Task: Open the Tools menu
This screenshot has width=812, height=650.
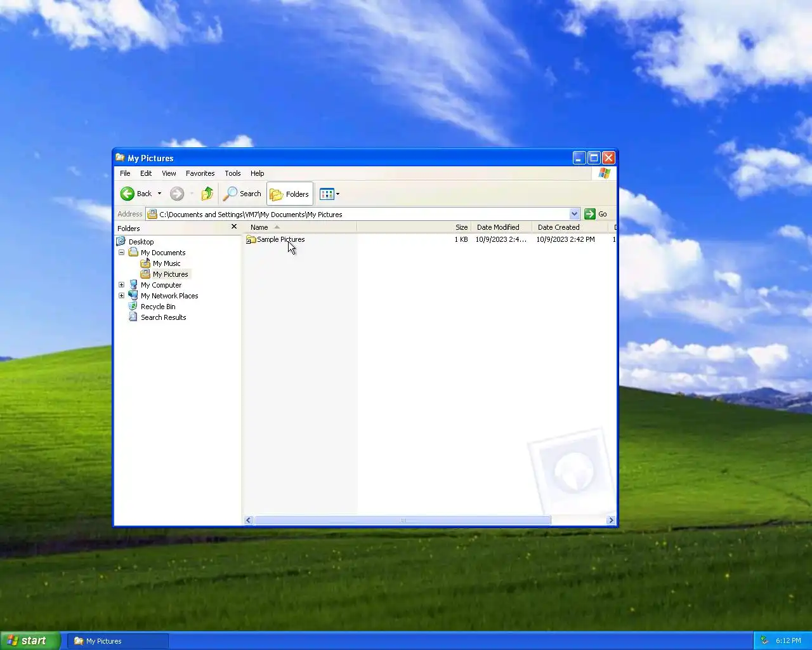Action: tap(233, 173)
